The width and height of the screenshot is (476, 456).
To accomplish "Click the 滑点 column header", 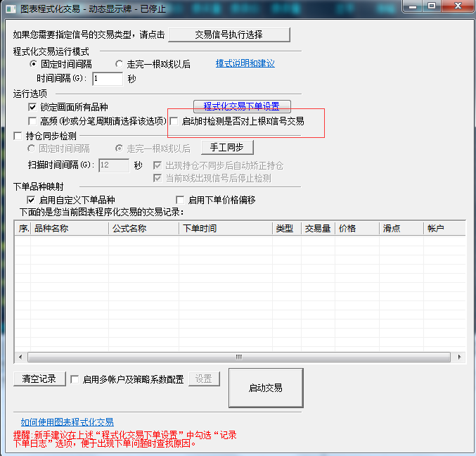I will (401, 229).
